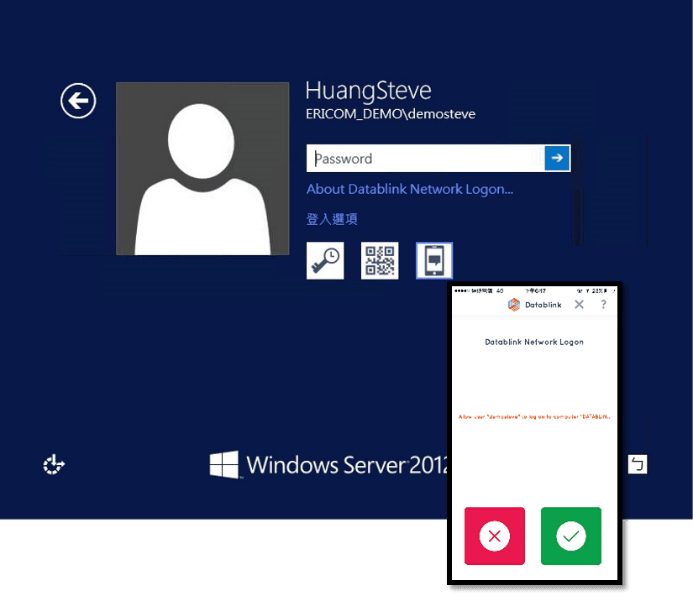The height and width of the screenshot is (596, 693).
Task: Focus the Password input field
Action: coord(426,158)
